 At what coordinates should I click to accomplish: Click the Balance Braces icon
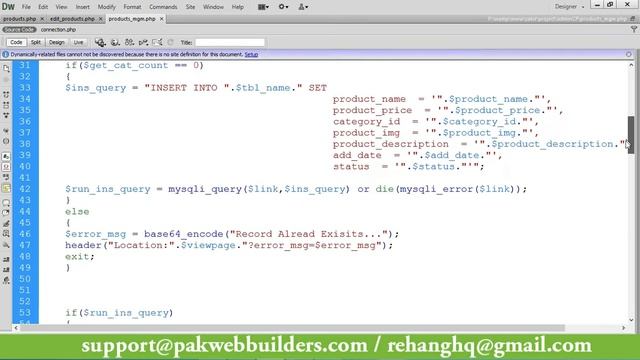tap(6, 141)
